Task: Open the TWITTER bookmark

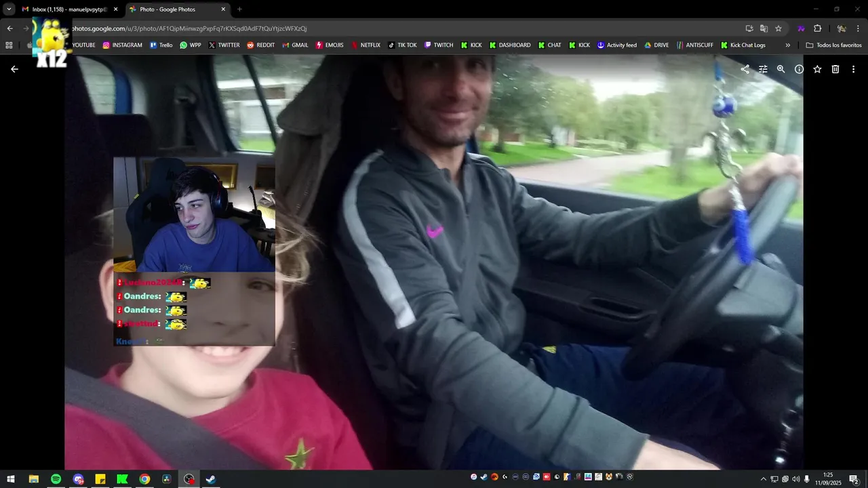Action: point(224,45)
